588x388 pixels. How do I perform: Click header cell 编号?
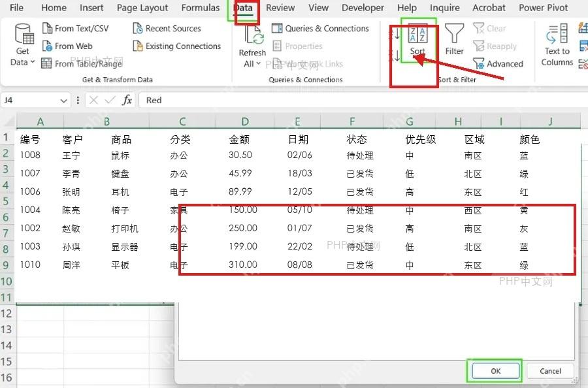[30, 139]
